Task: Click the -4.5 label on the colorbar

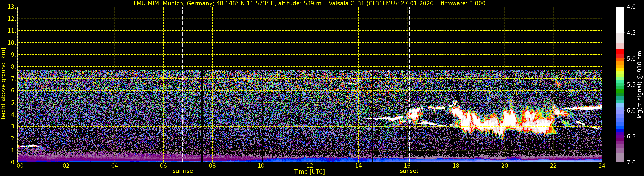Action: click(630, 33)
